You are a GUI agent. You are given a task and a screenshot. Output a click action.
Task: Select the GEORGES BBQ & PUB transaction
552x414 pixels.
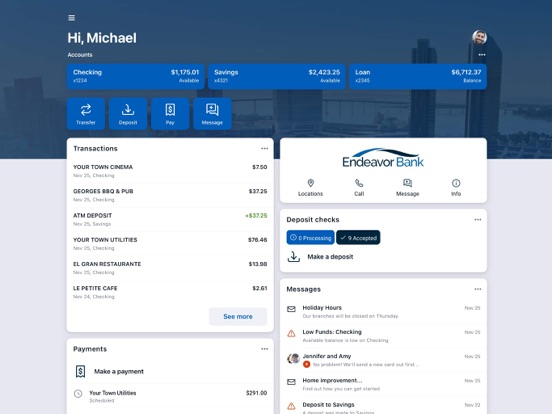pos(170,195)
